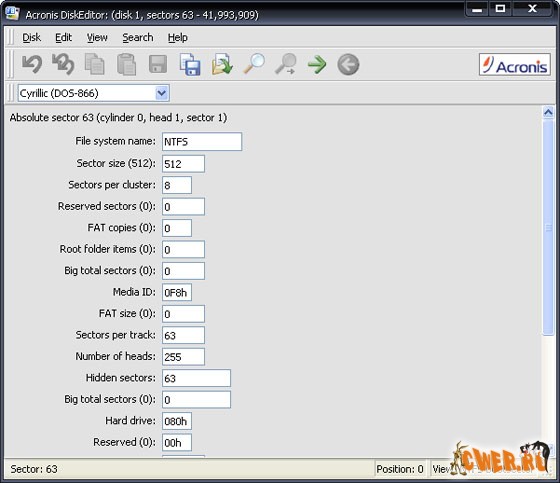Open the Search menu
Viewport: 560px width, 483px height.
coord(138,38)
